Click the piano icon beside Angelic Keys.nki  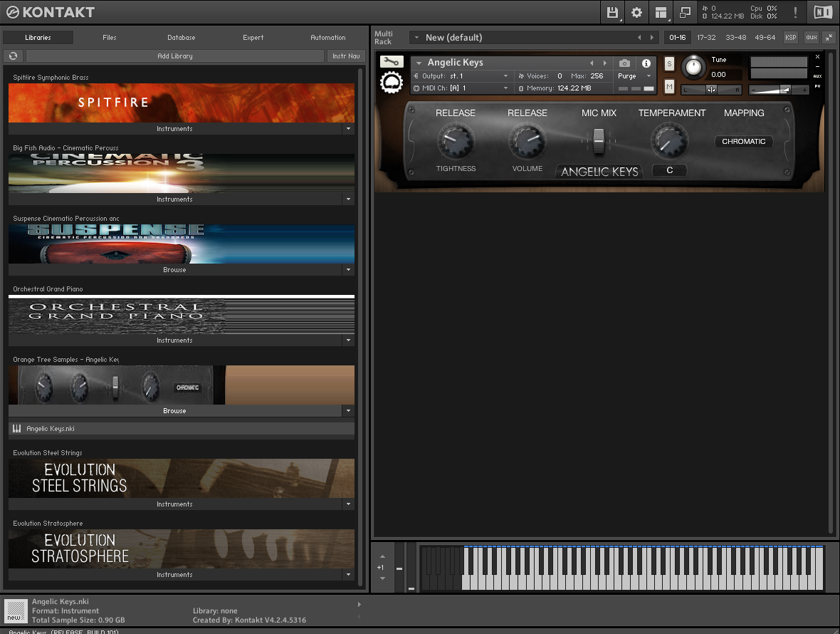coord(16,429)
